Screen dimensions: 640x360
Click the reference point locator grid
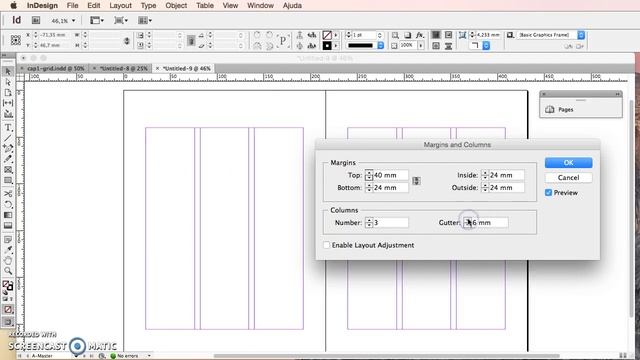16,40
